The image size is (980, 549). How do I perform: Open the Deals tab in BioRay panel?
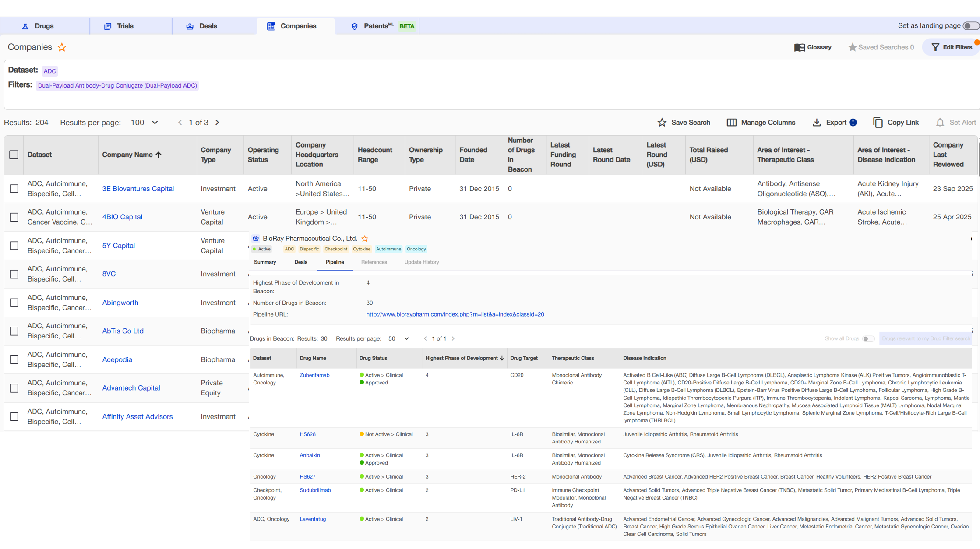tap(300, 262)
